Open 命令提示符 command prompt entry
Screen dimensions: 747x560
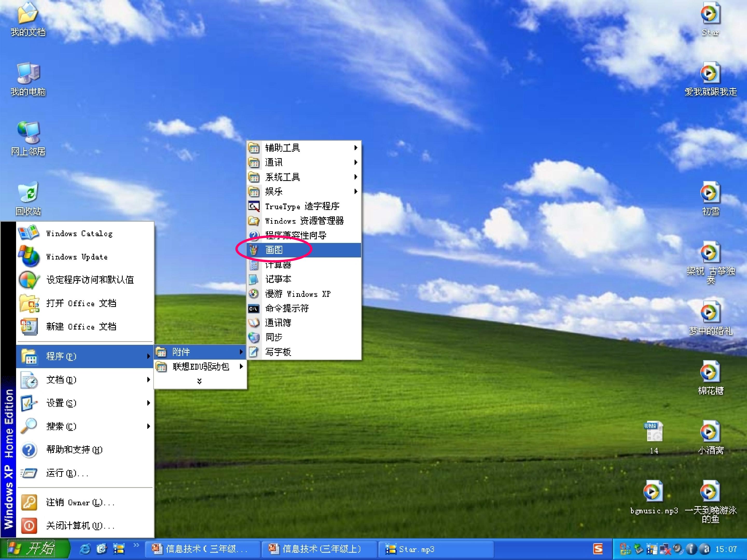287,308
